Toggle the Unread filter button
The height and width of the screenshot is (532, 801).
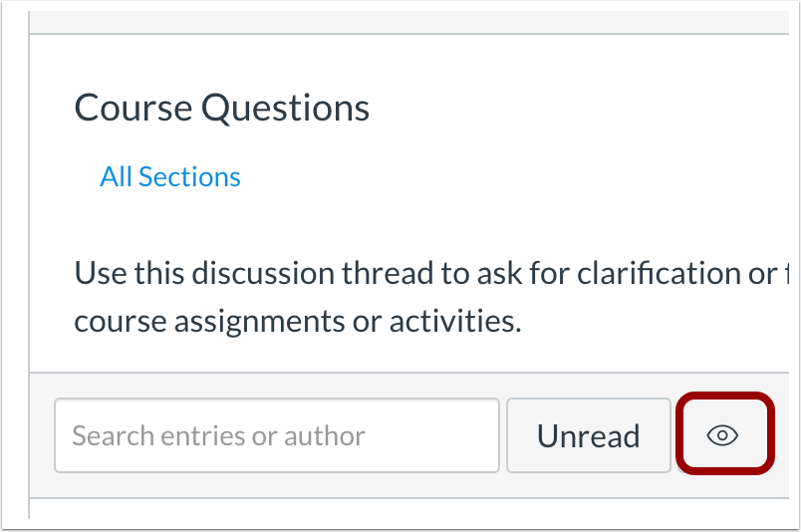coord(589,435)
